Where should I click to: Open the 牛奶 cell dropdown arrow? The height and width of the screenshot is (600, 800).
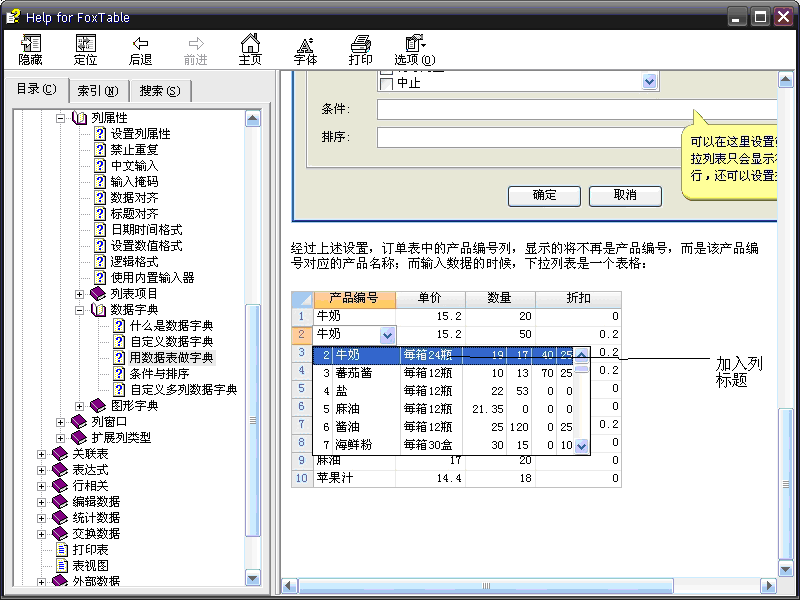coord(388,335)
